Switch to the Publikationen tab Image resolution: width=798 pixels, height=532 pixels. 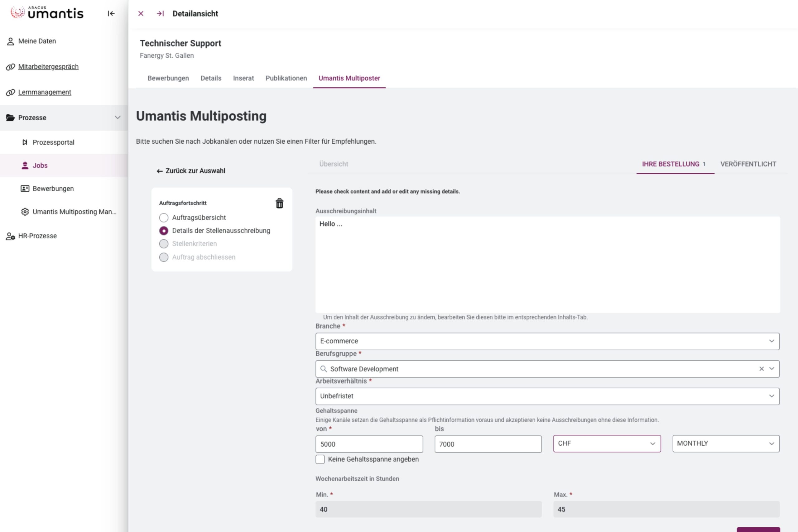286,78
